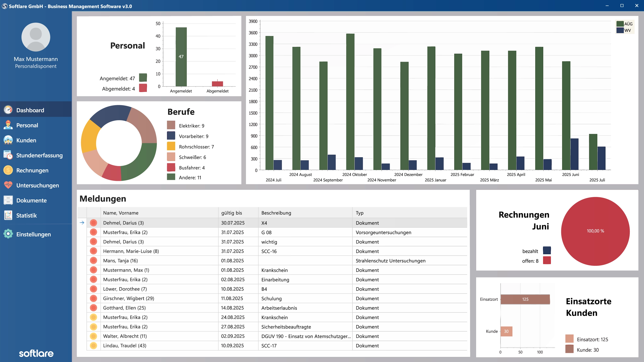Open Personal via the worker icon

tap(8, 125)
